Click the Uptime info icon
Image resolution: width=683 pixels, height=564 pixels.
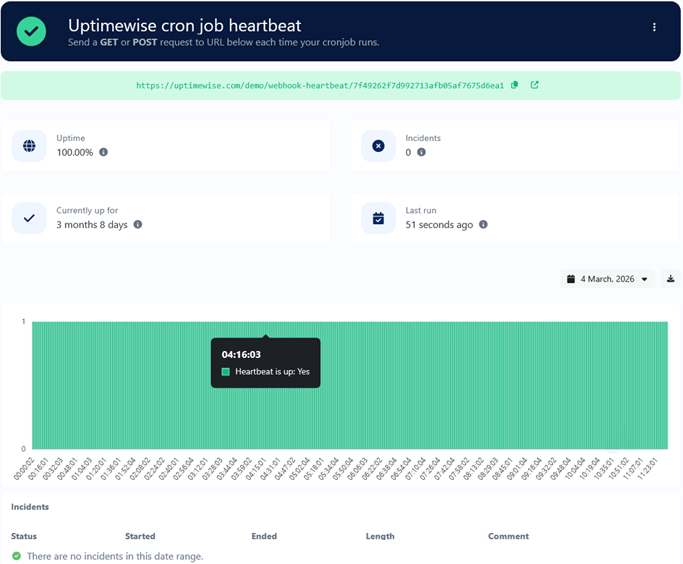click(x=103, y=152)
